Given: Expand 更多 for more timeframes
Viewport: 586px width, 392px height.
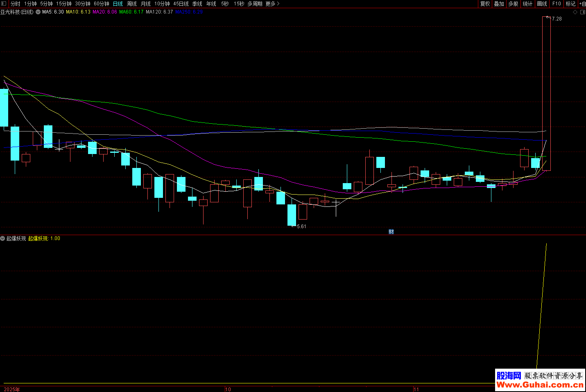Looking at the screenshot, I should click(x=272, y=4).
